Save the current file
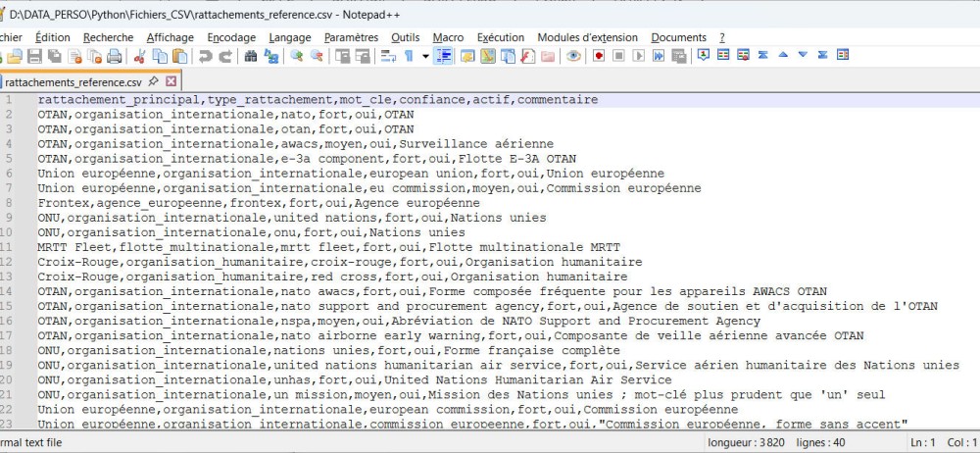Screen dimensions: 980x453 [x=34, y=56]
